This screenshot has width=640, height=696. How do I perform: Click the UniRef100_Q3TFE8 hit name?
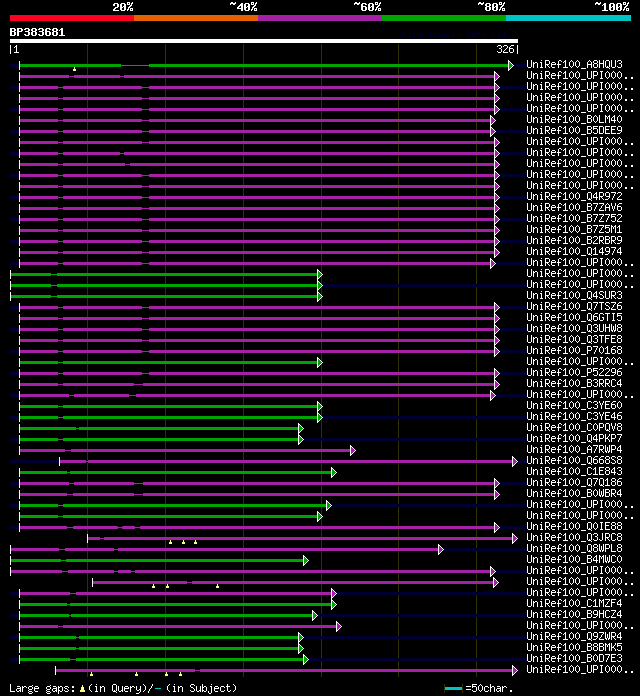click(574, 339)
